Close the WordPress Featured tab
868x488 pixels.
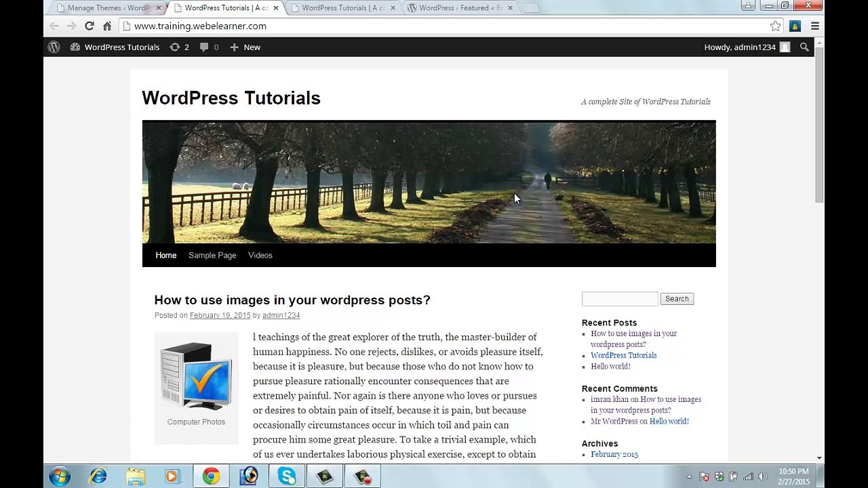tap(510, 7)
